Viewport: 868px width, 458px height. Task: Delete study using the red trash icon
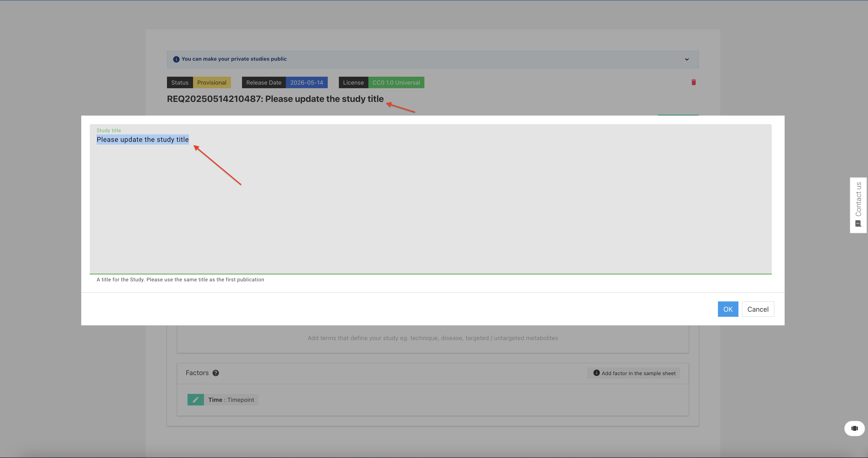click(694, 82)
